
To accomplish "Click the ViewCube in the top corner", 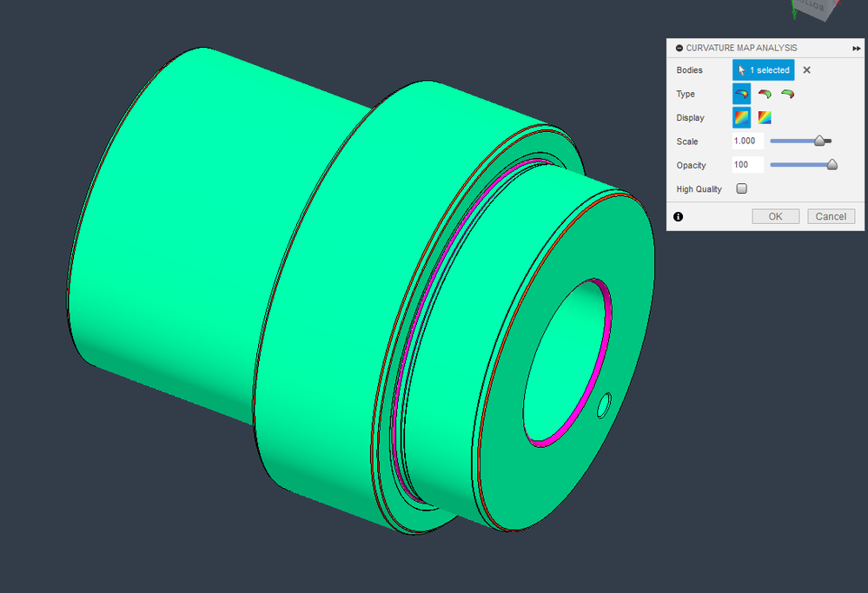I will [x=815, y=9].
